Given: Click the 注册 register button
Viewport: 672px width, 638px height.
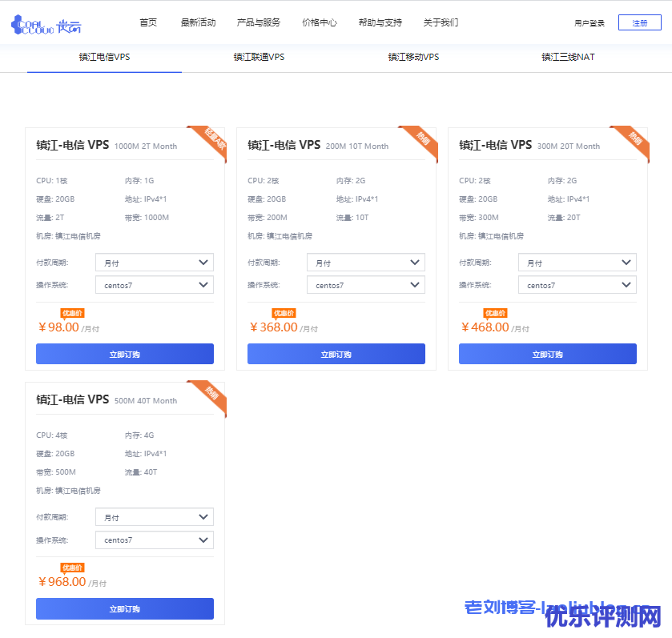Looking at the screenshot, I should pyautogui.click(x=639, y=22).
